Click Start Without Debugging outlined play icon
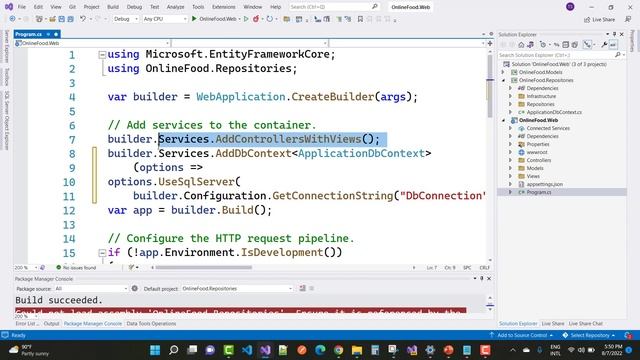The image size is (640, 360). (x=246, y=19)
